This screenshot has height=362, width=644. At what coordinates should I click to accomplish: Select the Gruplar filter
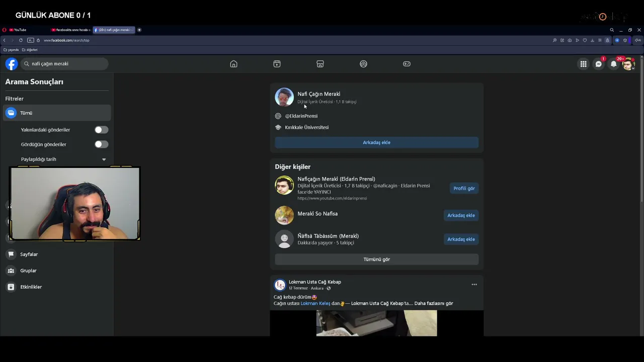point(57,270)
